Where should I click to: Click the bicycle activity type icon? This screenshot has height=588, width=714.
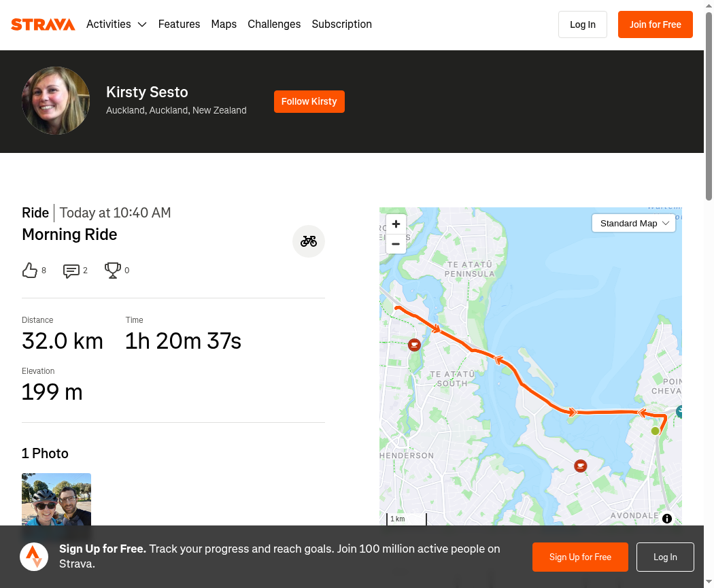click(x=308, y=241)
